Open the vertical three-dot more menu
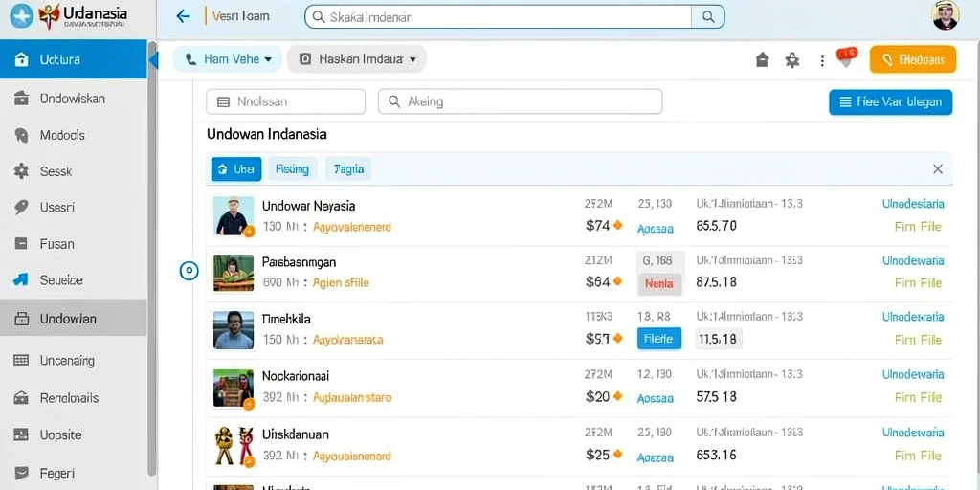This screenshot has height=490, width=980. click(x=822, y=60)
